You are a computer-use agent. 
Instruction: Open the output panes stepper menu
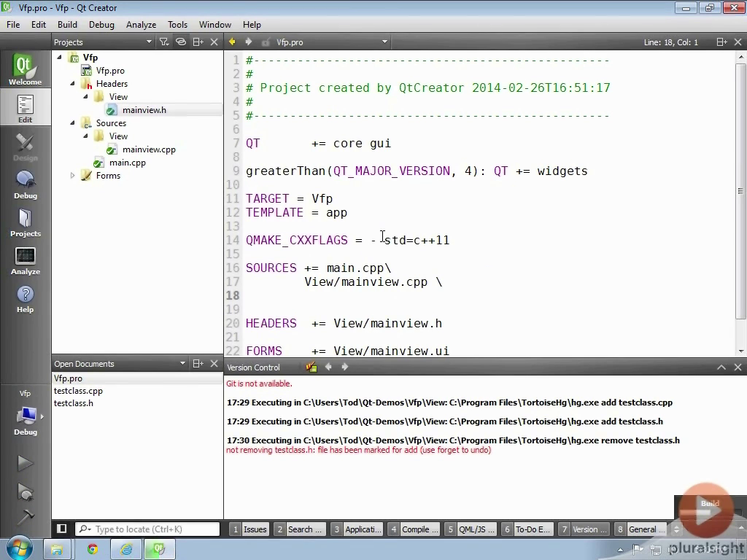[x=676, y=529]
